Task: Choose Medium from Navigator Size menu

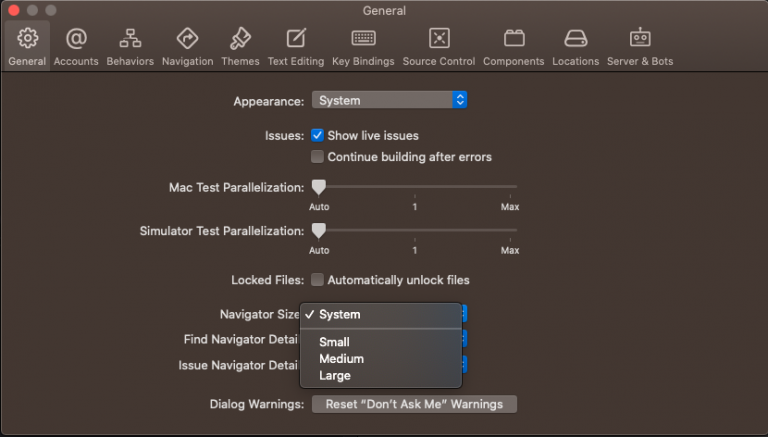Action: tap(341, 359)
